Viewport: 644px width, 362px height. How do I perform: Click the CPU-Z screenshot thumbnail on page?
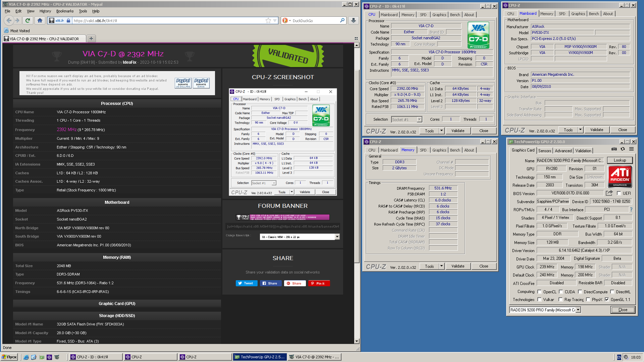coord(283,142)
